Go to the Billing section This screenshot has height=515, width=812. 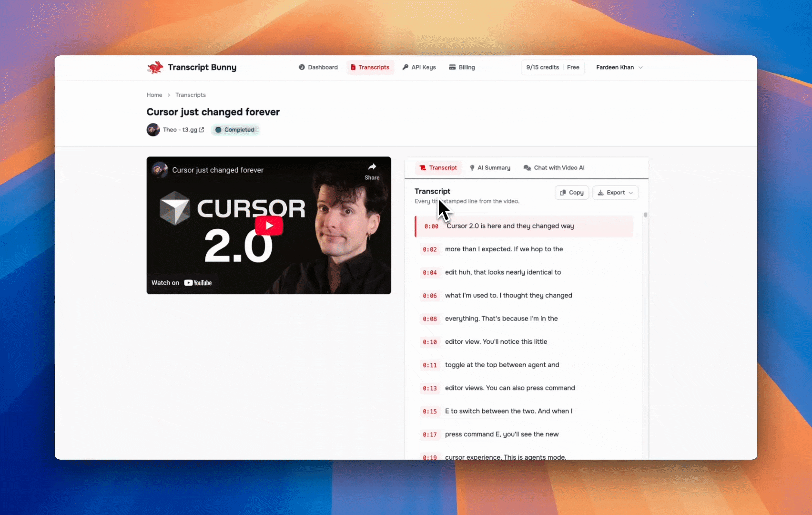click(x=462, y=67)
